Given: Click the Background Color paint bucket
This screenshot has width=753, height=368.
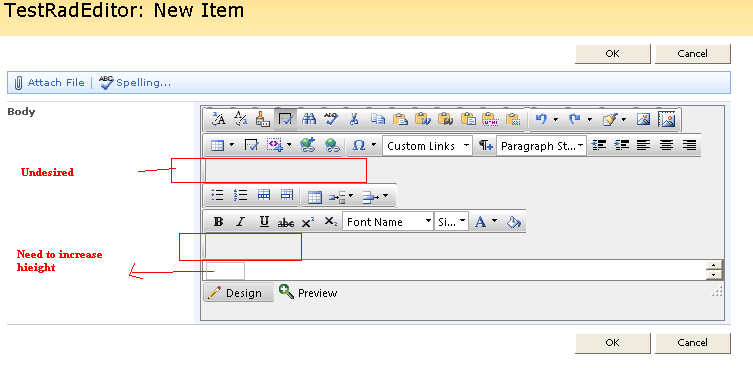Looking at the screenshot, I should point(514,222).
